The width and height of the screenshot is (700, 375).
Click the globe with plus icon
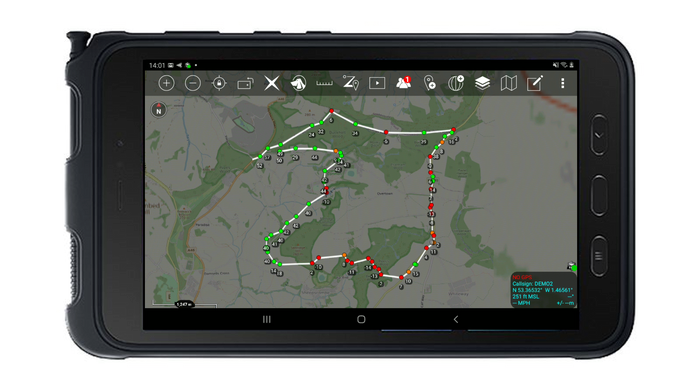point(456,83)
